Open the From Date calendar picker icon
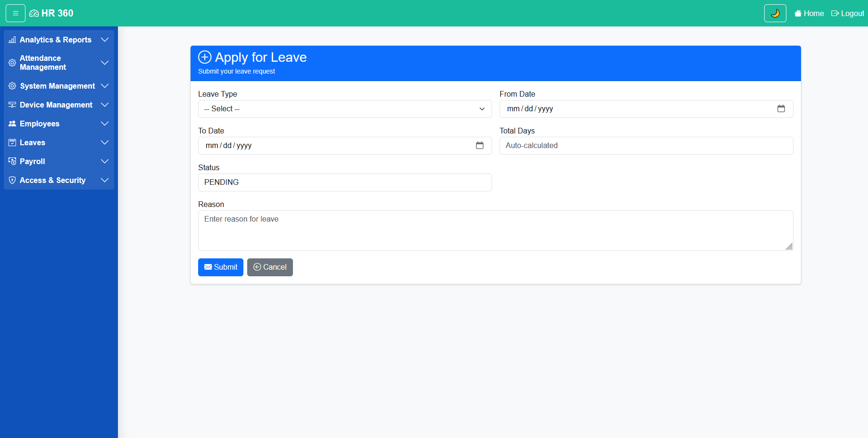The image size is (868, 438). coord(781,109)
